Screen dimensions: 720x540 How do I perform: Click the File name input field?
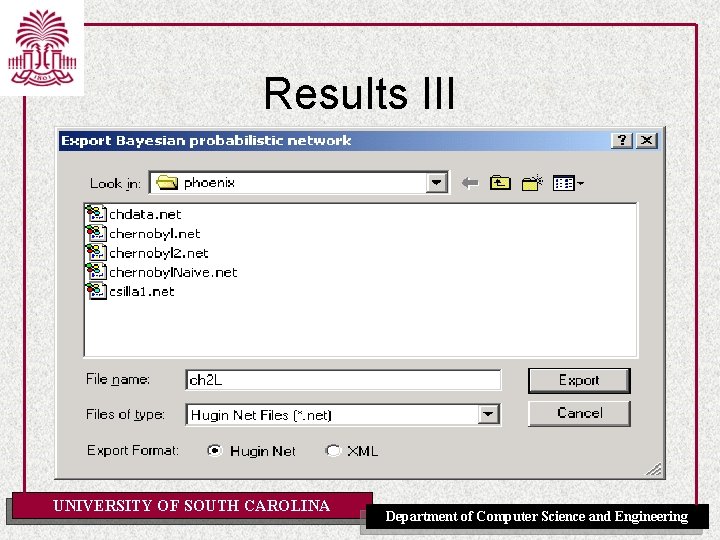pos(343,380)
